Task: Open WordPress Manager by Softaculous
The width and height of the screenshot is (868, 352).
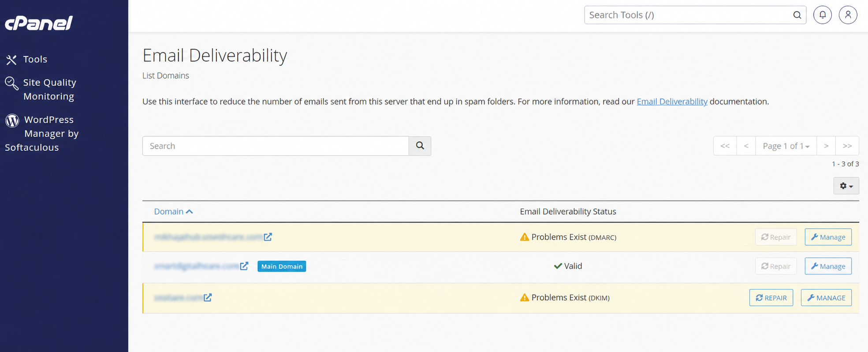Action: (42, 133)
